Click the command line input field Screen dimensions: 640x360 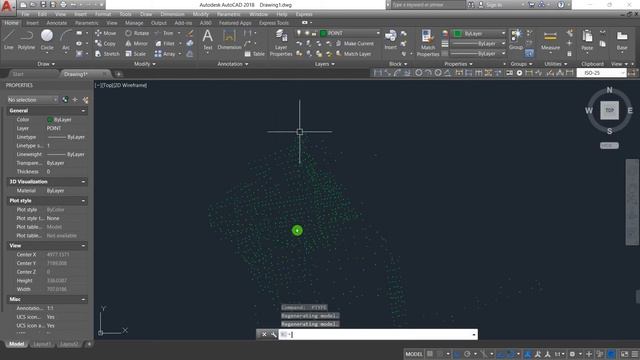tap(378, 334)
